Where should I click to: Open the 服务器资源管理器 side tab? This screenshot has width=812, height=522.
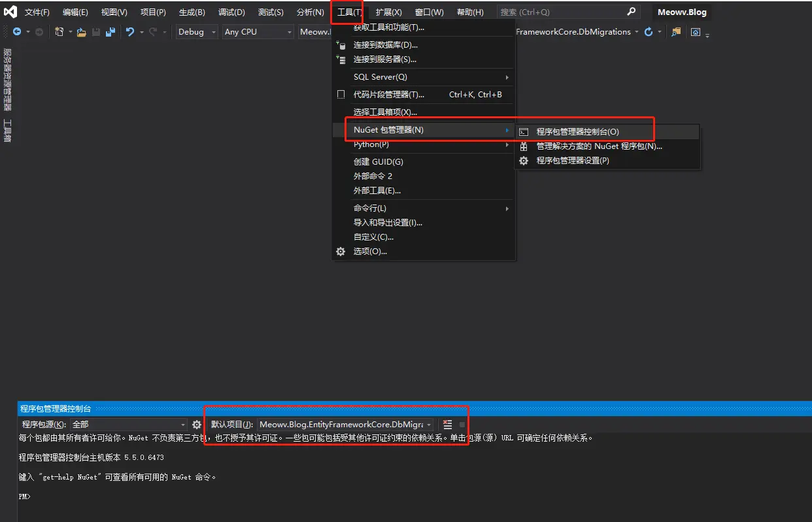[7, 79]
